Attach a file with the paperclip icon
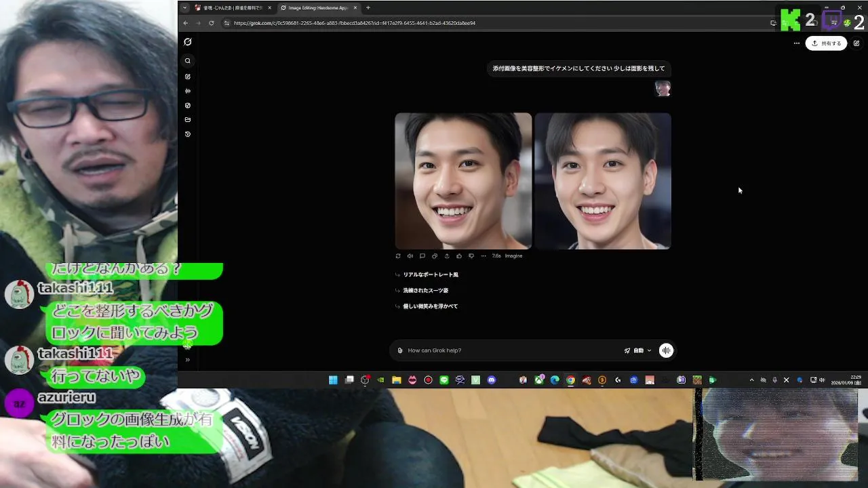868x488 pixels. click(400, 350)
